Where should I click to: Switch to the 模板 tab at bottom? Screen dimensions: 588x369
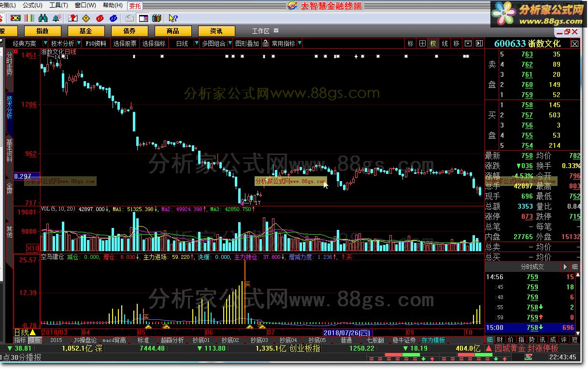coord(35,340)
